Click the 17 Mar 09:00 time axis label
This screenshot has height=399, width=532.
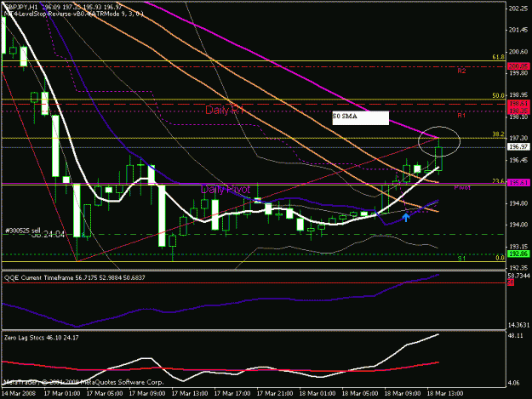point(147,394)
